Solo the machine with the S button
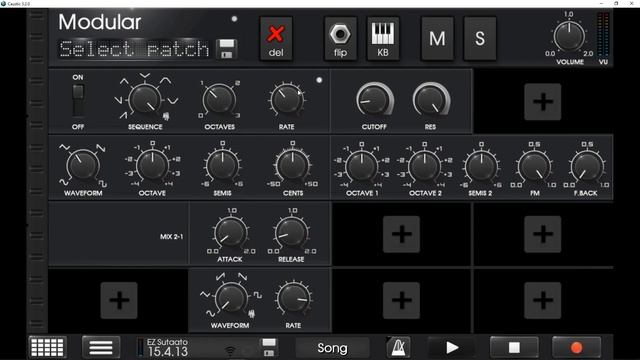Screen dimensions: 640x360 pos(480,39)
